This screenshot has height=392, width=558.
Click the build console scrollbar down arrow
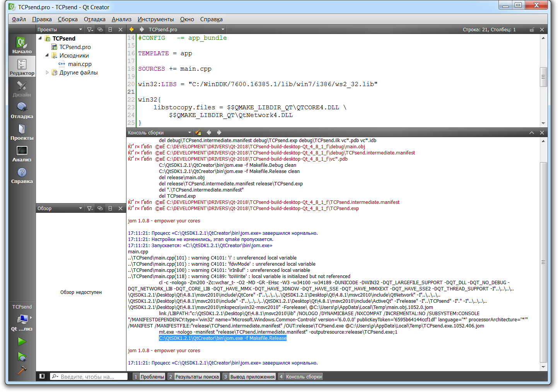[x=543, y=367]
